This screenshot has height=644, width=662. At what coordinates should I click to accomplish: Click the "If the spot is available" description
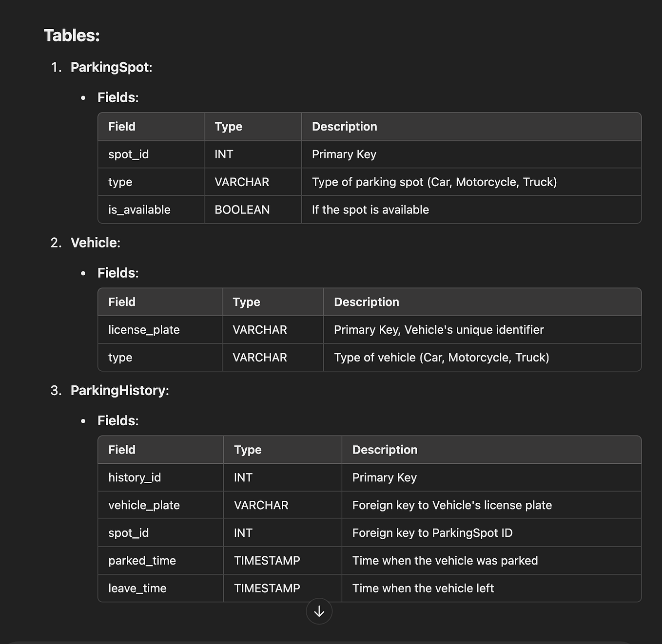point(370,209)
